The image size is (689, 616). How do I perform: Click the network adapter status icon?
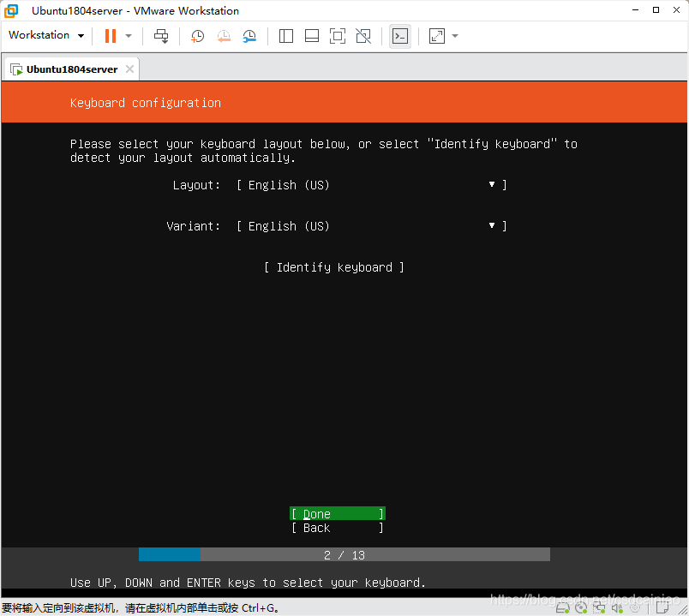pos(599,608)
